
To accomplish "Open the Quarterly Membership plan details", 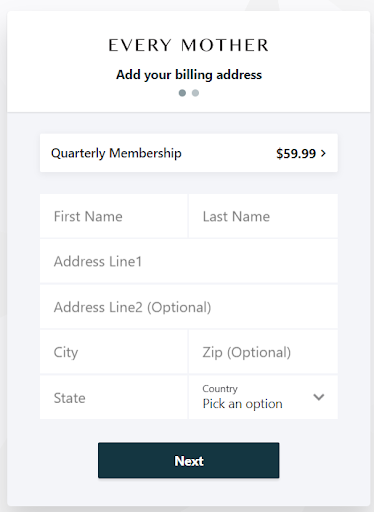I will pyautogui.click(x=189, y=153).
